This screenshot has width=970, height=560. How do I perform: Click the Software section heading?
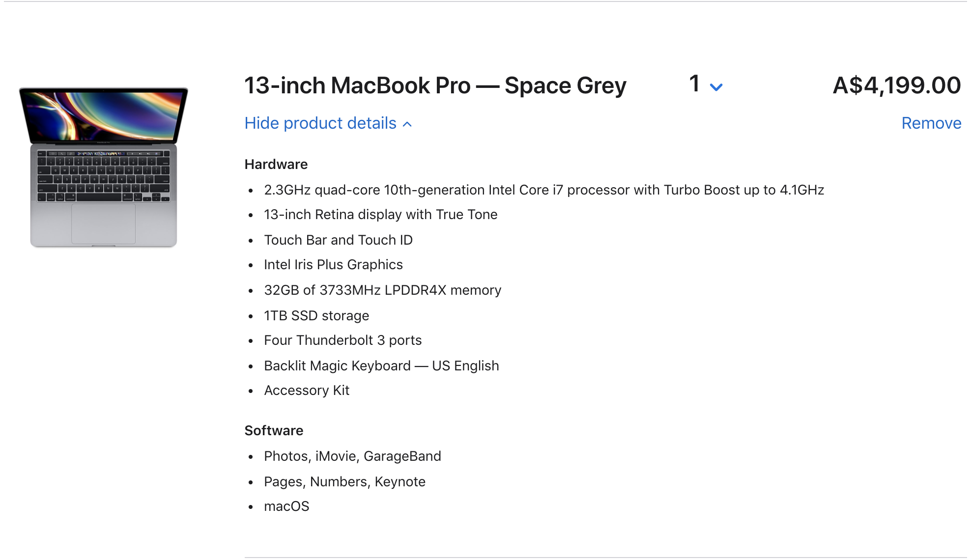click(274, 431)
